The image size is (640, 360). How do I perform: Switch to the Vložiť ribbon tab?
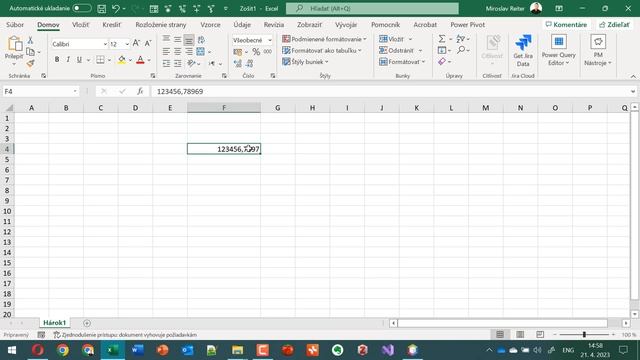(80, 24)
